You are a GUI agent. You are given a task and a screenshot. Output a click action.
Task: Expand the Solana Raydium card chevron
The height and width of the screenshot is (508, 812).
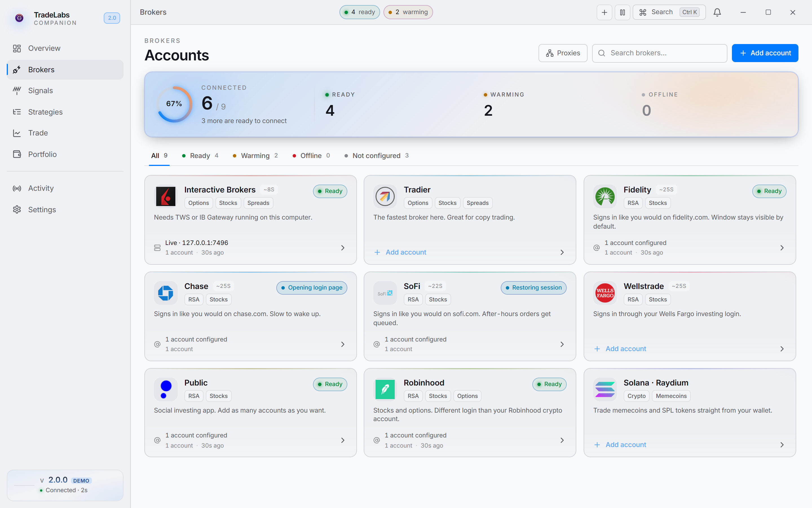pos(782,445)
